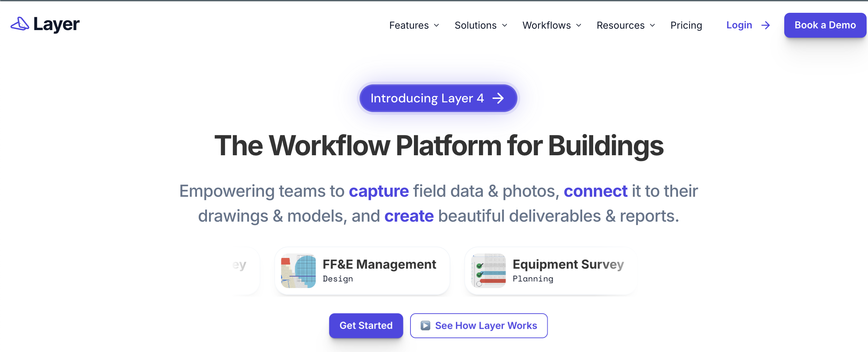
Task: Click the 'Design' label under FF&E Management
Action: click(338, 279)
